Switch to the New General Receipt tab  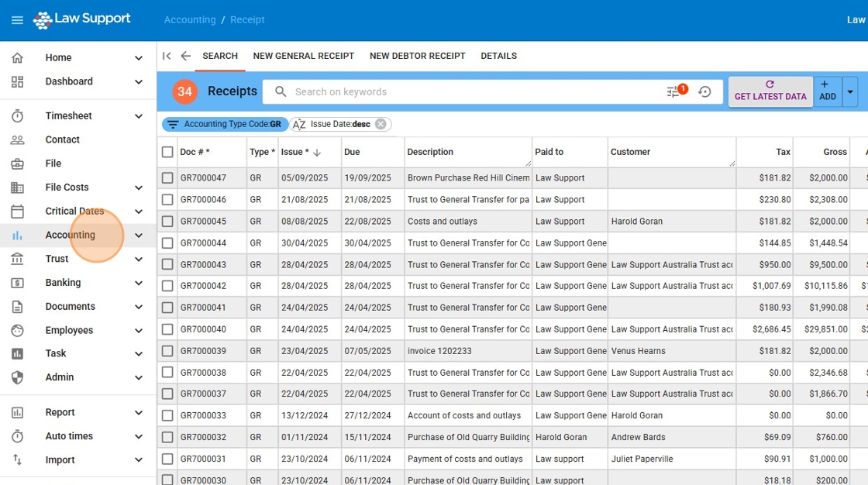coord(303,56)
